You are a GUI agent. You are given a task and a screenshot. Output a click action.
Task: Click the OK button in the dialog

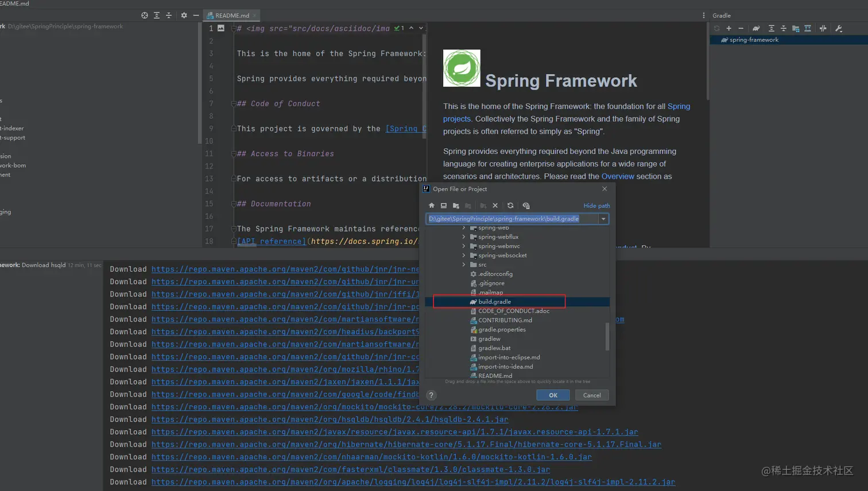(553, 395)
